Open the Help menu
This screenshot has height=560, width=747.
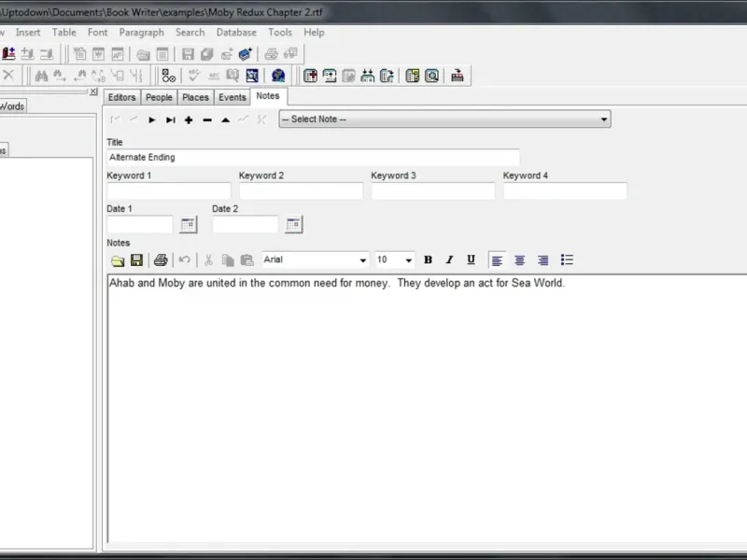point(314,33)
